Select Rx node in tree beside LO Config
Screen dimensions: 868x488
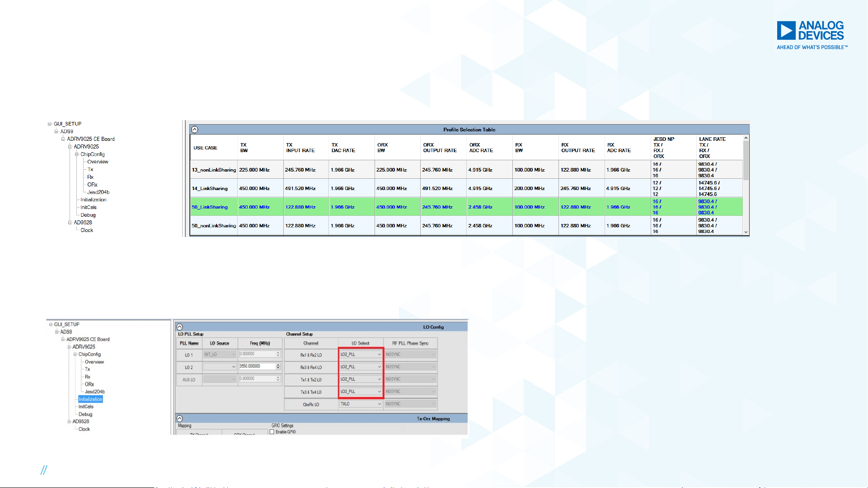coord(88,376)
